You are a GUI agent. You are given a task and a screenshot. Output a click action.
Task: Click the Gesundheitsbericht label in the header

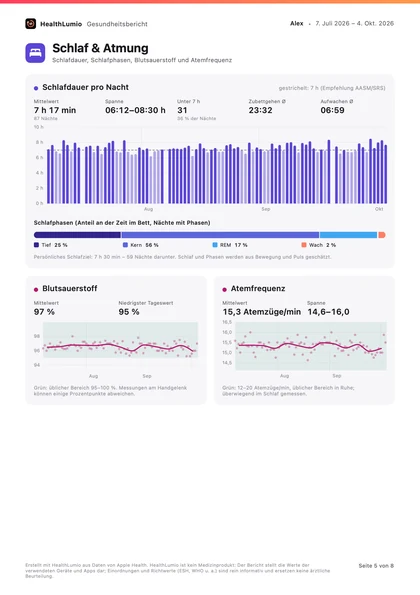point(117,24)
